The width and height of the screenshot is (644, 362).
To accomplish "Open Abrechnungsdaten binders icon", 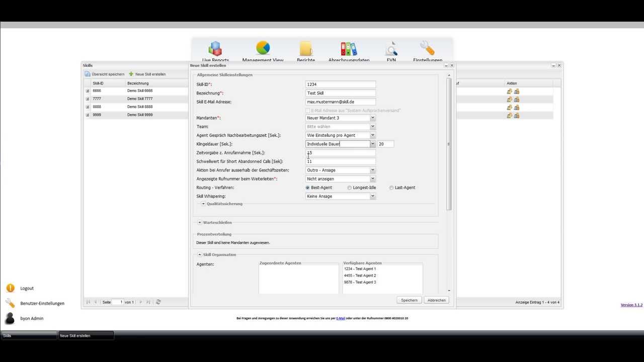I will pyautogui.click(x=349, y=49).
